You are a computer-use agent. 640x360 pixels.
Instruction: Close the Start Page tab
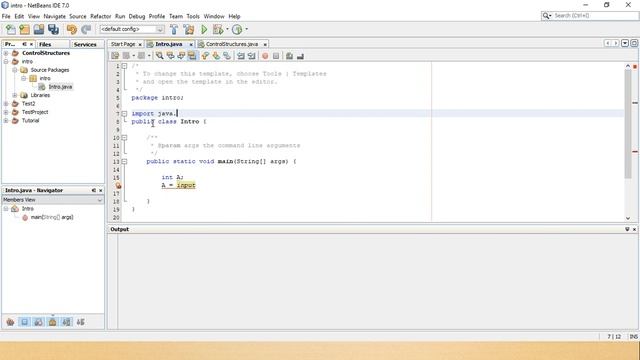(x=140, y=44)
